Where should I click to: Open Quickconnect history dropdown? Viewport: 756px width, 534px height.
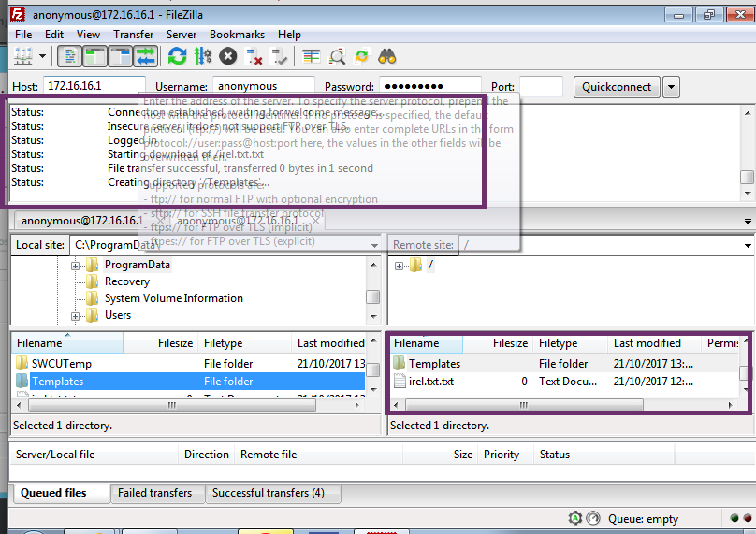coord(671,87)
